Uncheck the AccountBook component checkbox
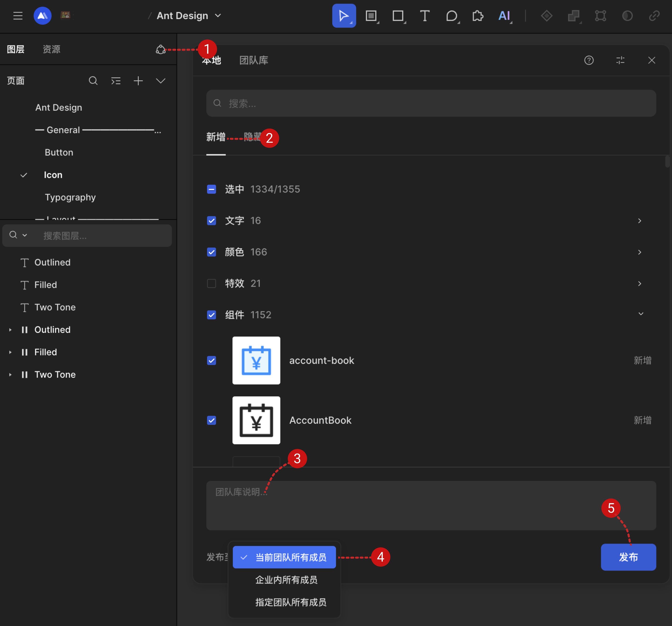Viewport: 672px width, 626px height. (x=212, y=420)
